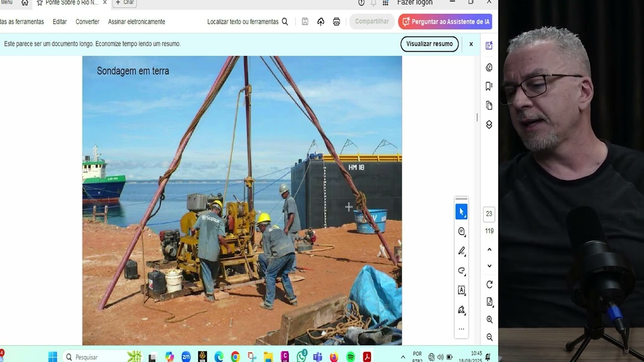Screen dimensions: 644x362
Task: Open the Editar menu
Action: 60,22
